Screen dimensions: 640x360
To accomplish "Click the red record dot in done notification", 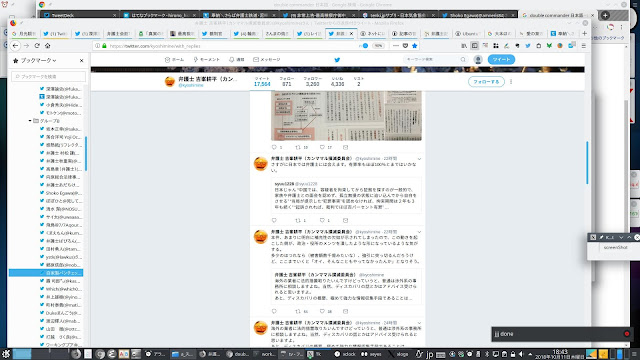I will (627, 334).
